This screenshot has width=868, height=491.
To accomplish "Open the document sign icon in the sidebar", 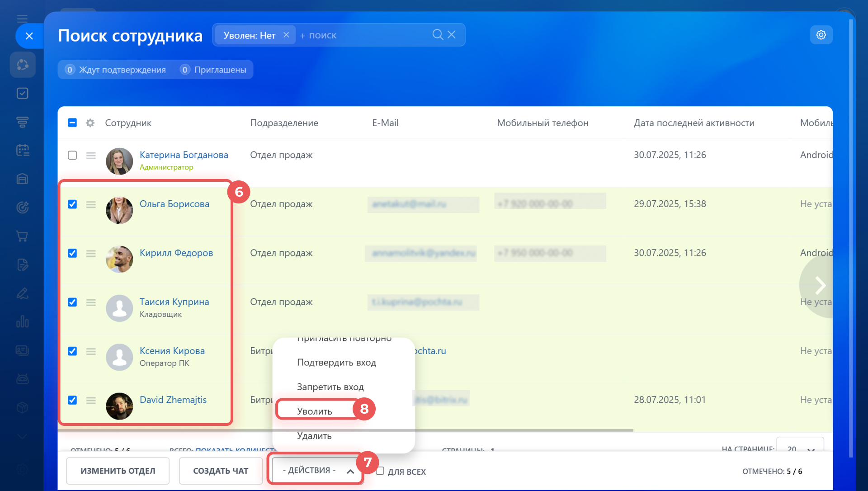I will (x=22, y=264).
